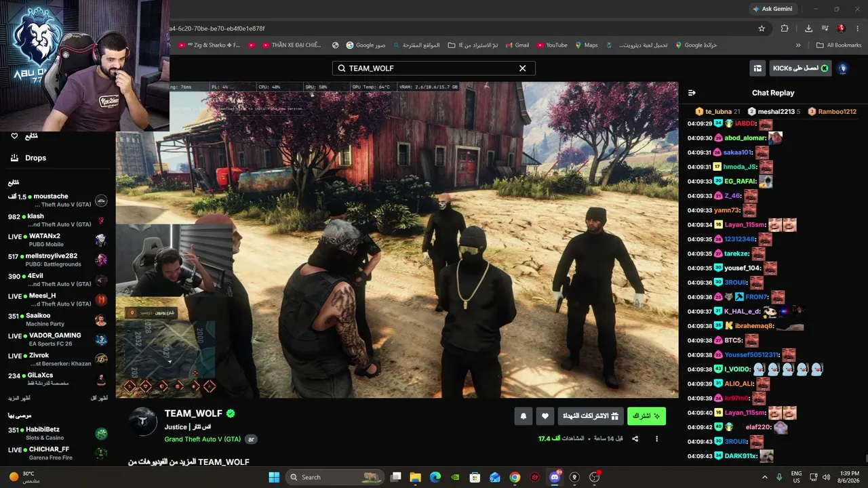Click Ask Gemini in Chrome
This screenshot has width=868, height=488.
pyautogui.click(x=772, y=9)
